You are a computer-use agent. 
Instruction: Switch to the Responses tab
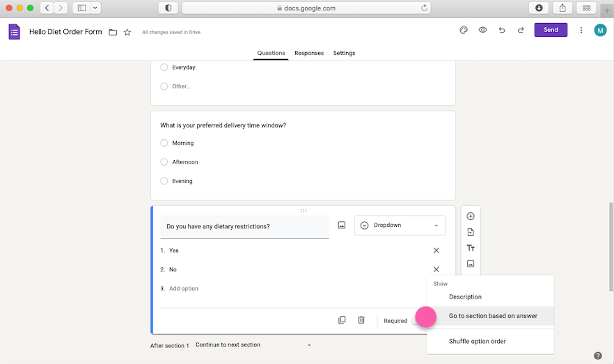tap(308, 53)
